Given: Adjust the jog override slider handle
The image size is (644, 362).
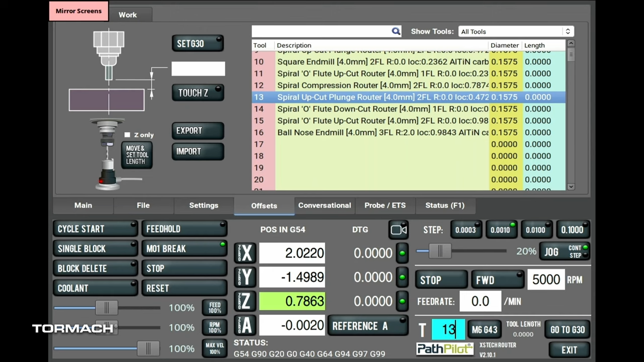Looking at the screenshot, I should click(x=439, y=251).
